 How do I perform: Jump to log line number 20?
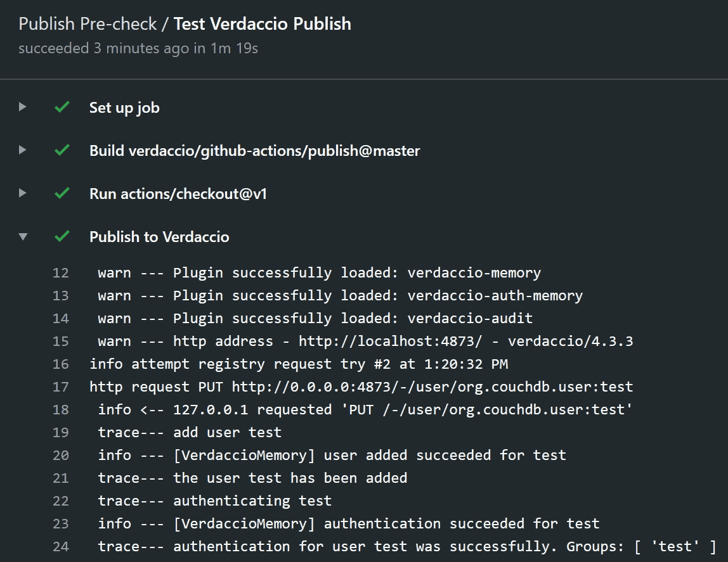61,456
